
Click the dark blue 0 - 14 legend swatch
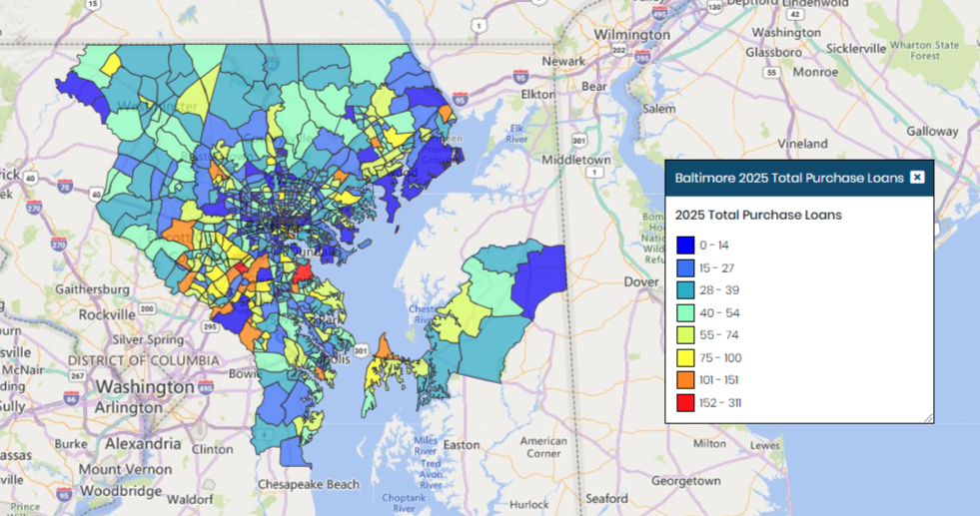685,245
